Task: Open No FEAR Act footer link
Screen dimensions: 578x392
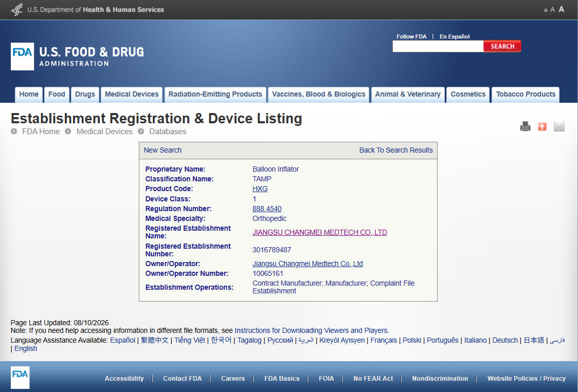Action: pyautogui.click(x=373, y=378)
